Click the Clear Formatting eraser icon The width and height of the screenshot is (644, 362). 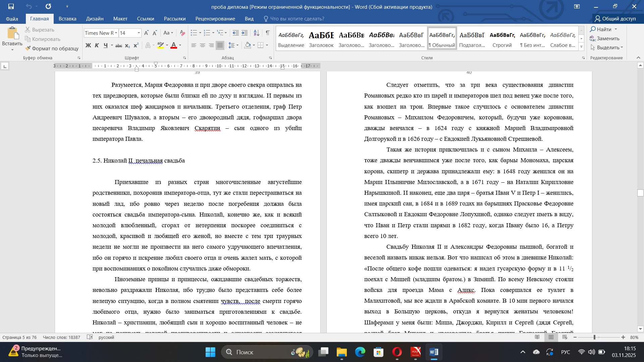coord(182,33)
